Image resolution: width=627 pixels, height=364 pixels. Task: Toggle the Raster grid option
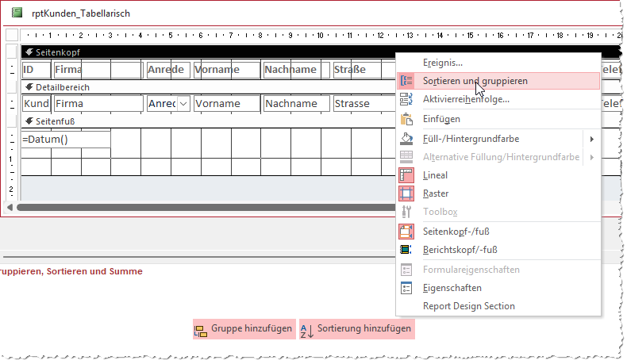[x=406, y=193]
